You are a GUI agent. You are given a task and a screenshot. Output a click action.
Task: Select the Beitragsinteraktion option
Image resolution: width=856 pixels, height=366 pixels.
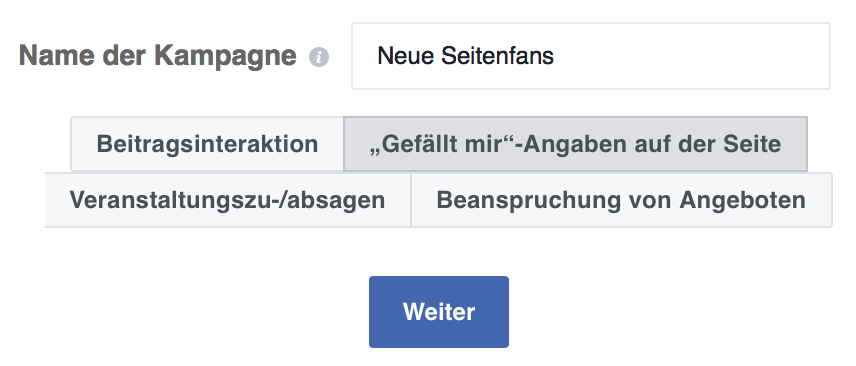pyautogui.click(x=207, y=144)
